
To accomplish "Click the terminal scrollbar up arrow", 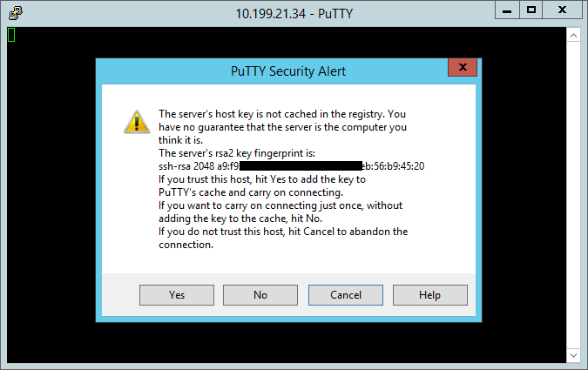I will coord(573,36).
